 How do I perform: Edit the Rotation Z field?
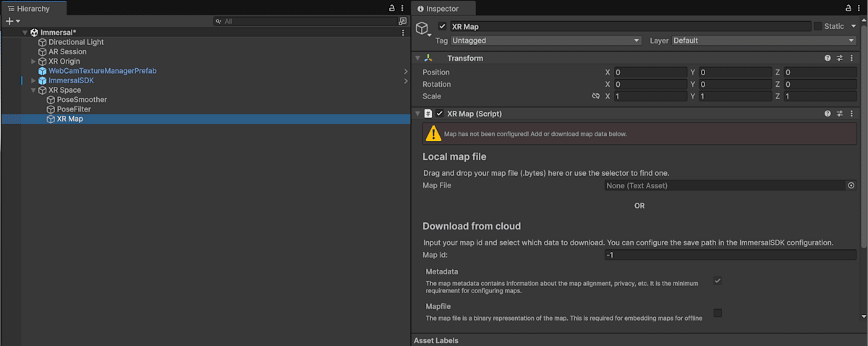click(820, 84)
